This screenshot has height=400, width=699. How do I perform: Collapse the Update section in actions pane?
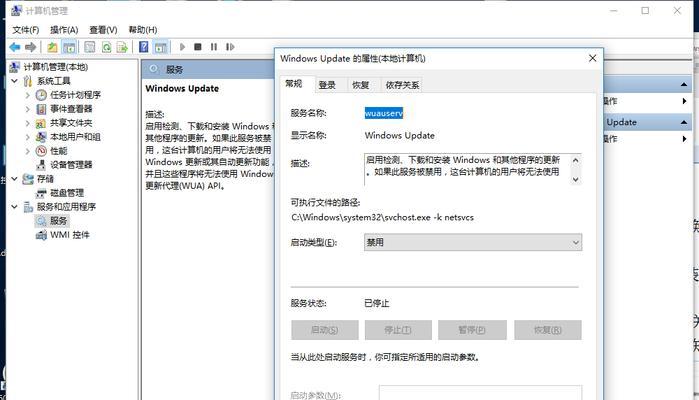tap(684, 122)
